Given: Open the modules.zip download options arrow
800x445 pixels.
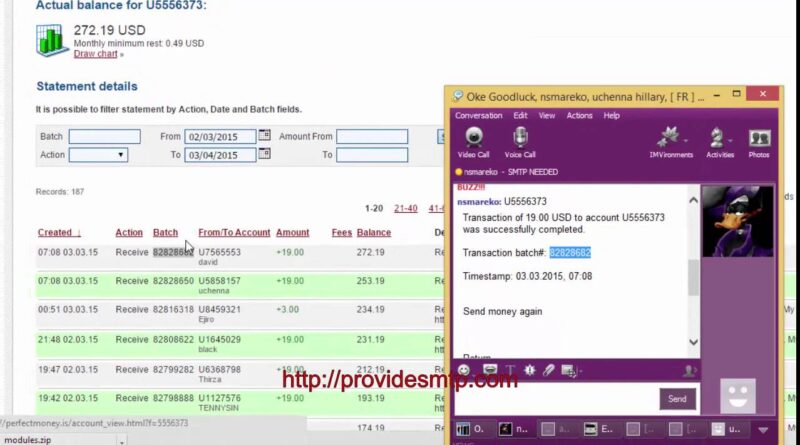Looking at the screenshot, I should (121, 440).
